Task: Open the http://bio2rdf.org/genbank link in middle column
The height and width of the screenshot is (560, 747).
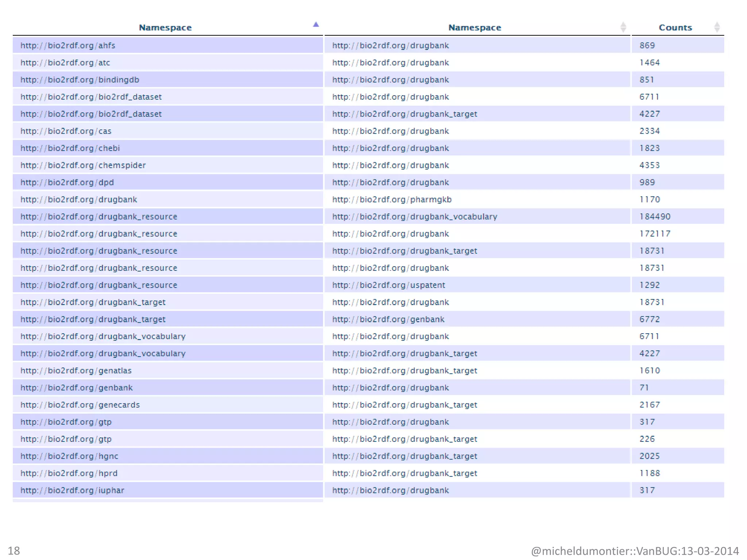Action: pos(388,319)
